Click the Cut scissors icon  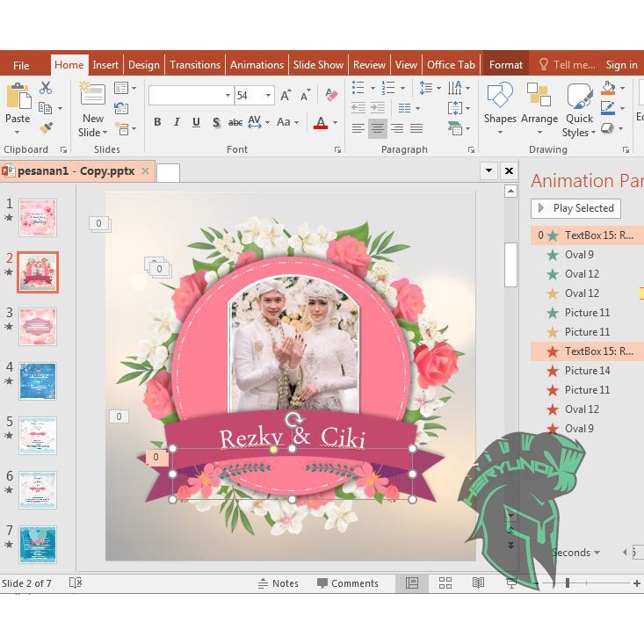(46, 88)
